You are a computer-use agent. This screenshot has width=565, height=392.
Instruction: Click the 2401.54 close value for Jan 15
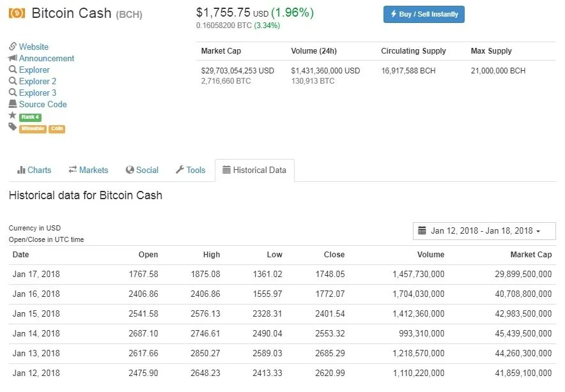pos(330,314)
